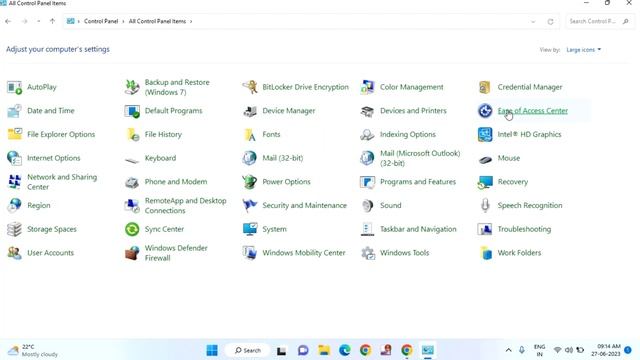Open the Ease of Access Center link
640x360 pixels.
tap(533, 111)
